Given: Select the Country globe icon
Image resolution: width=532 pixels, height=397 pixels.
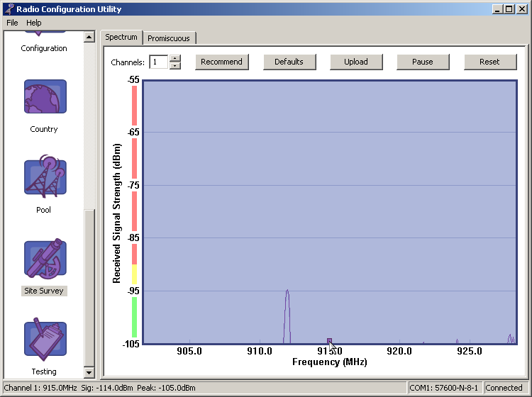Looking at the screenshot, I should [x=45, y=97].
